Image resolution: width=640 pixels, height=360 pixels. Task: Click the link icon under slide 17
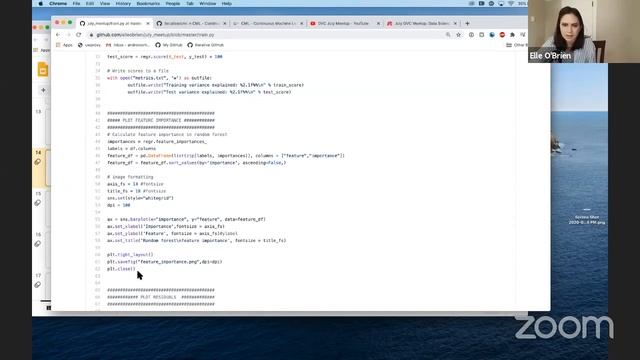[38, 284]
